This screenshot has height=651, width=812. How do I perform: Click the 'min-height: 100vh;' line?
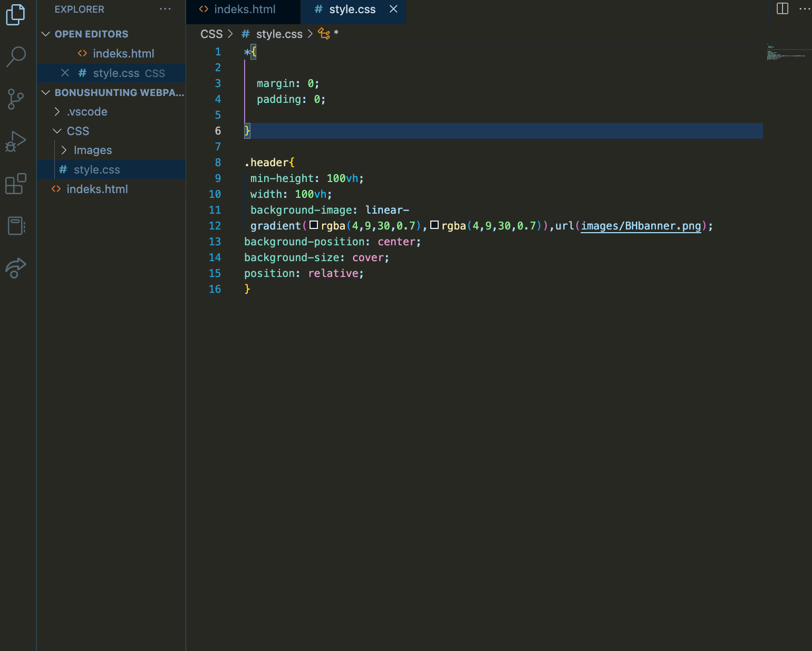pyautogui.click(x=307, y=178)
